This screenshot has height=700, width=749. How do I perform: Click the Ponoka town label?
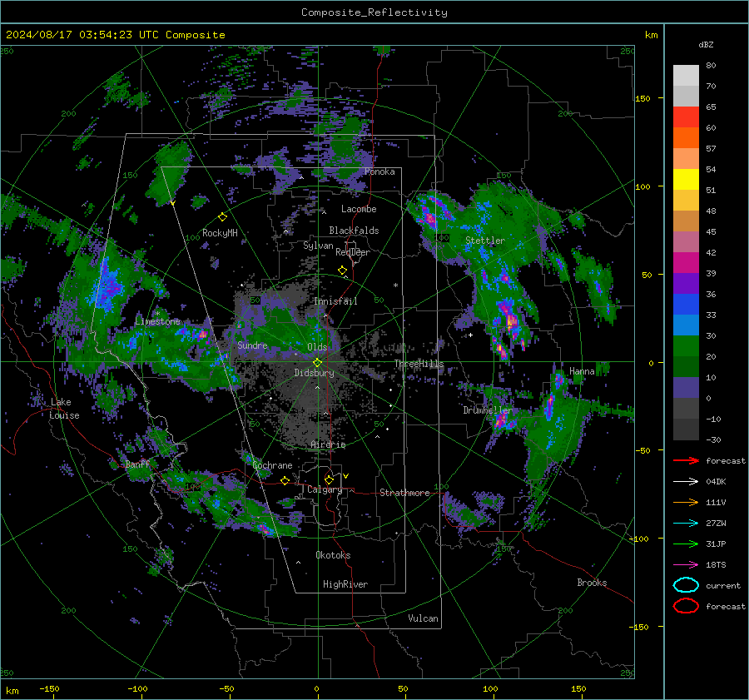[x=379, y=171]
